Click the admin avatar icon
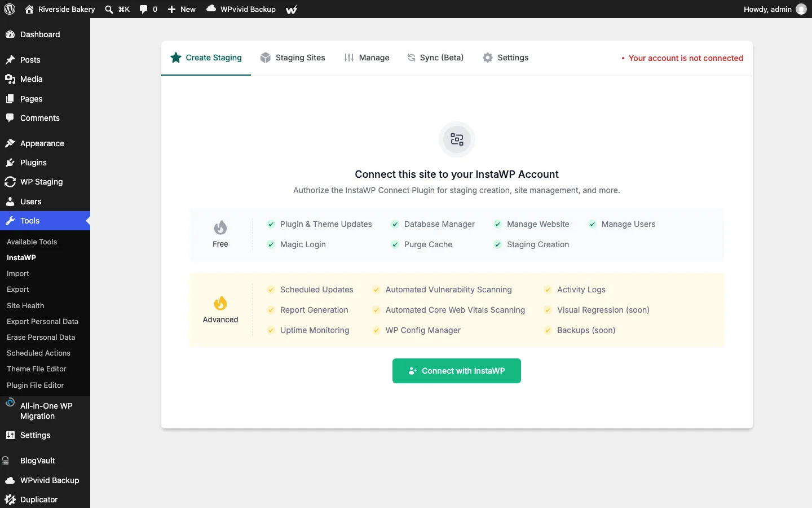 point(801,9)
